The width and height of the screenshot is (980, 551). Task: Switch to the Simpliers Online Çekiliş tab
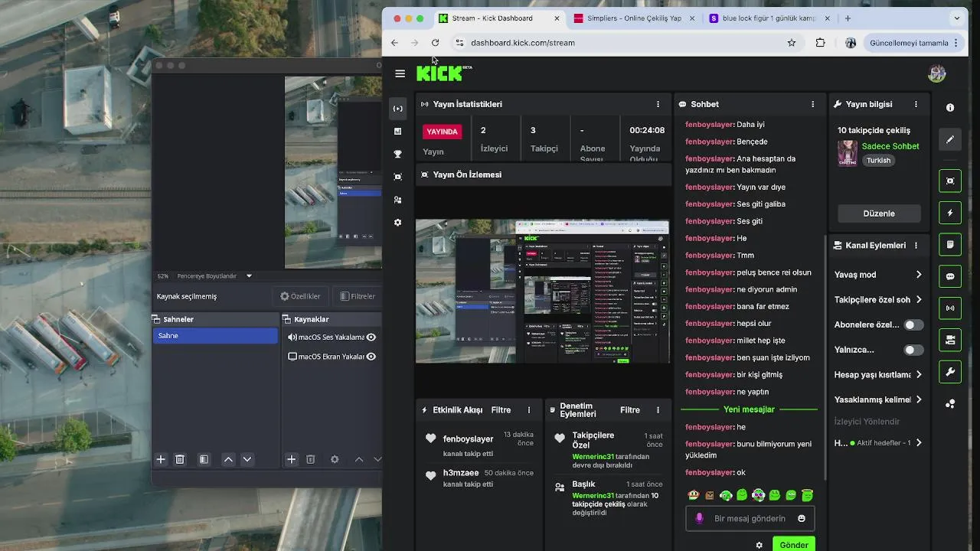[634, 18]
